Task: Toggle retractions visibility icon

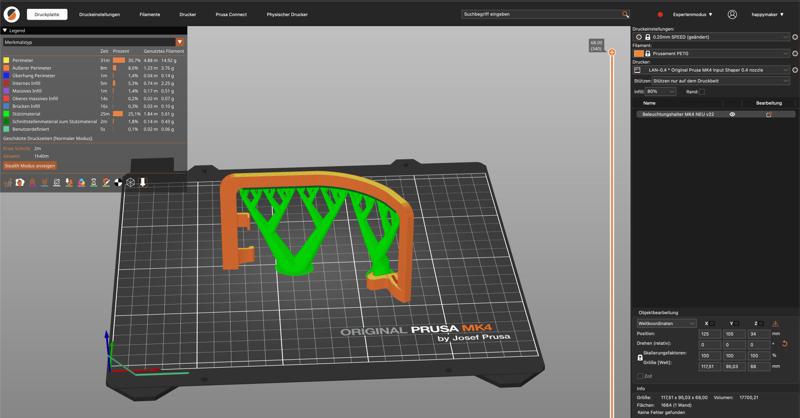Action: 32,182
